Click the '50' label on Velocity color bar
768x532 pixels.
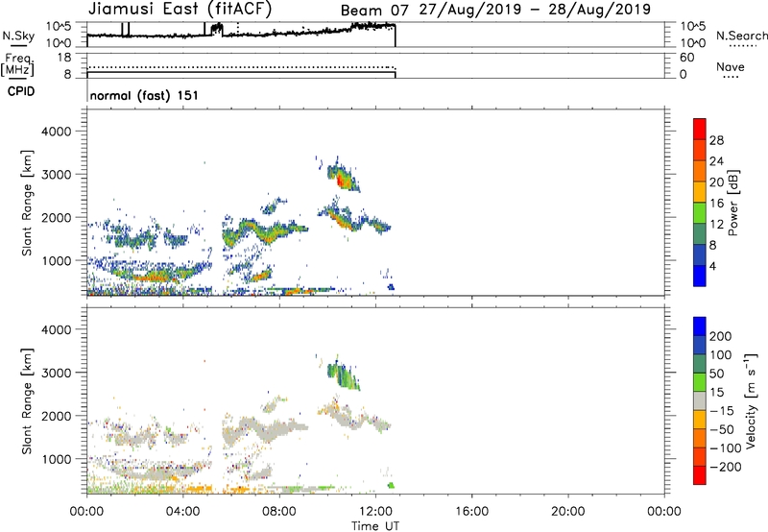(x=716, y=374)
